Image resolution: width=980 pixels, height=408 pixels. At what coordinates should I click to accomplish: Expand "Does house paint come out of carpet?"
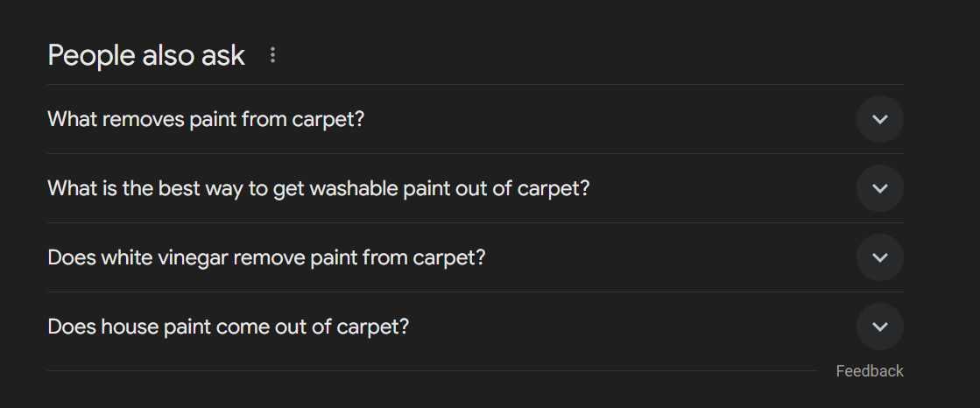point(229,327)
